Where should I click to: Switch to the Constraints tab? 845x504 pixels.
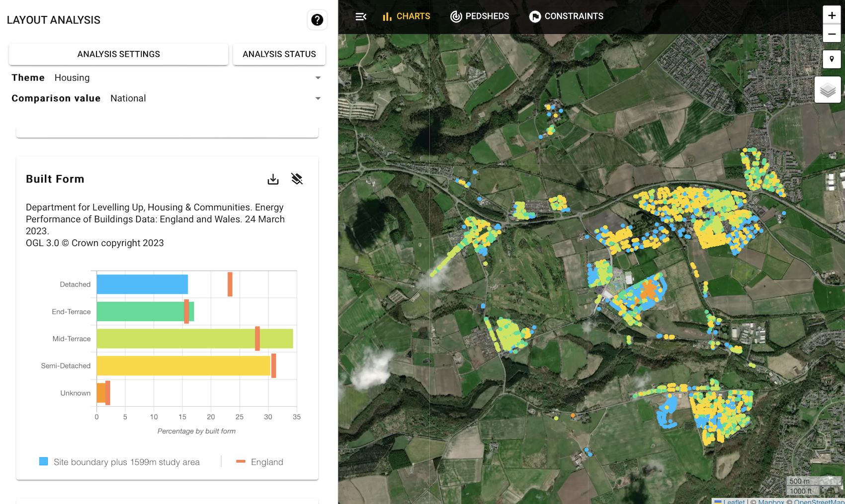tap(566, 16)
